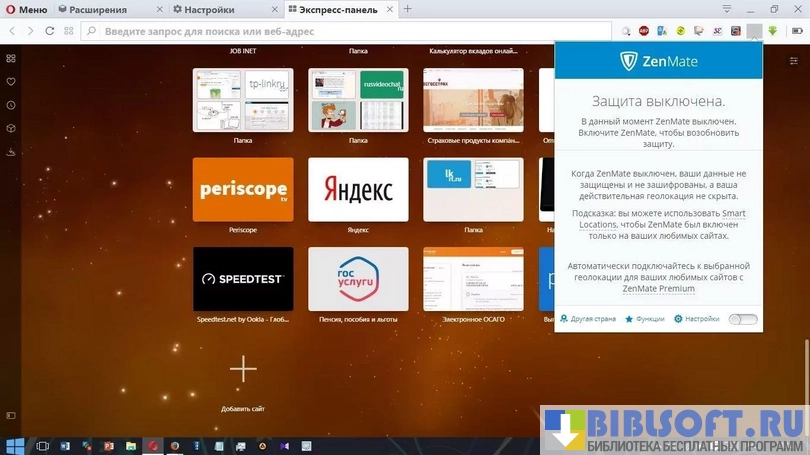Reload the page with refresh icon
Screen dimensions: 810x455
[49, 31]
